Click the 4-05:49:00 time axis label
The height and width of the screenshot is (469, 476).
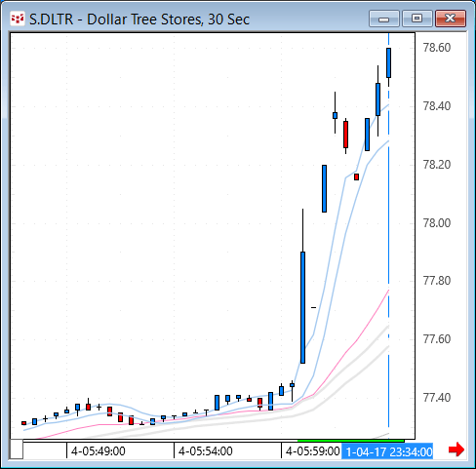[x=99, y=451]
